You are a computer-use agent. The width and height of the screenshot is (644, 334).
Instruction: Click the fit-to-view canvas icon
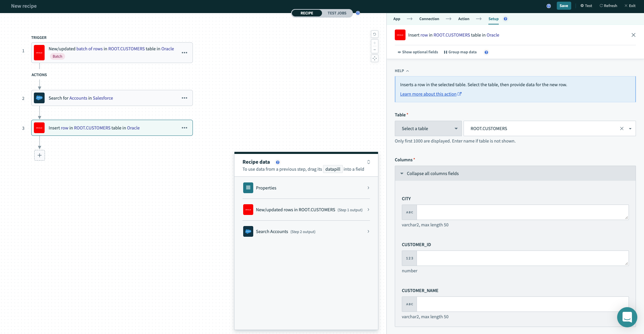[375, 58]
